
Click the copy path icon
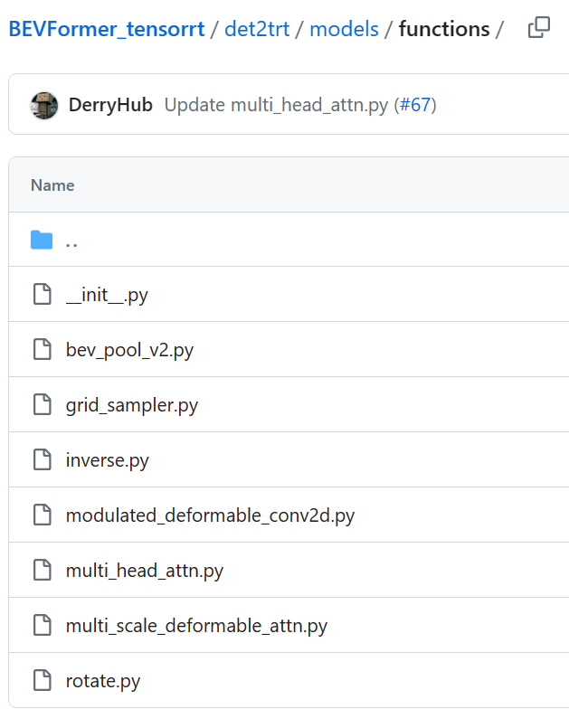pos(539,28)
